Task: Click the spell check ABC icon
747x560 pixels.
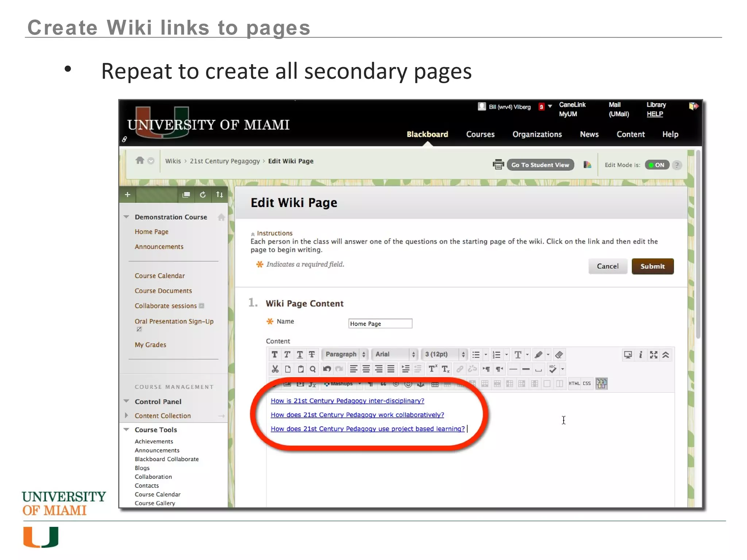Action: click(553, 369)
